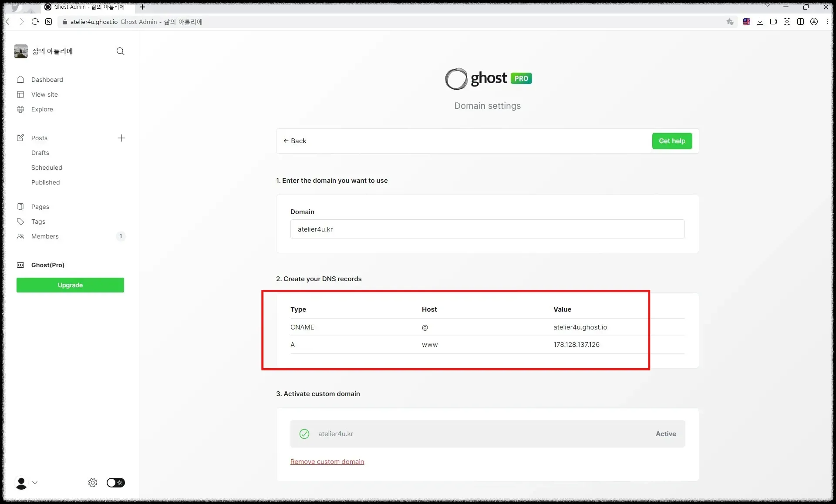836x504 pixels.
Task: Expand the user profile dropdown arrow
Action: click(x=35, y=483)
